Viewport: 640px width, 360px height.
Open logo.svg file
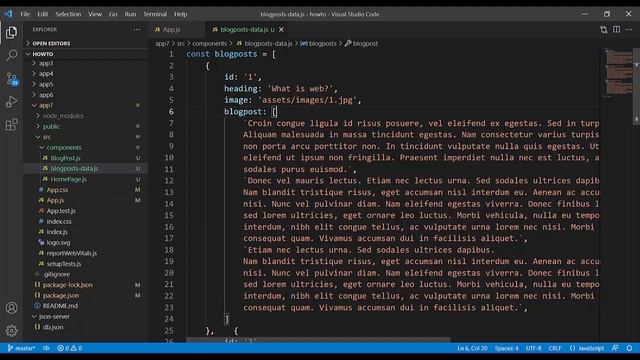click(58, 242)
